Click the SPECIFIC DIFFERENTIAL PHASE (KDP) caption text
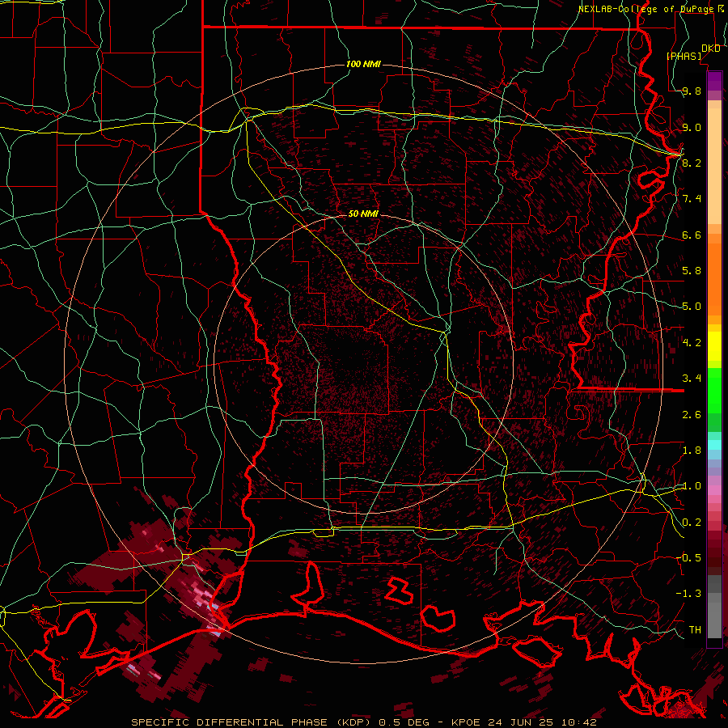Image resolution: width=728 pixels, height=728 pixels. coord(252,722)
